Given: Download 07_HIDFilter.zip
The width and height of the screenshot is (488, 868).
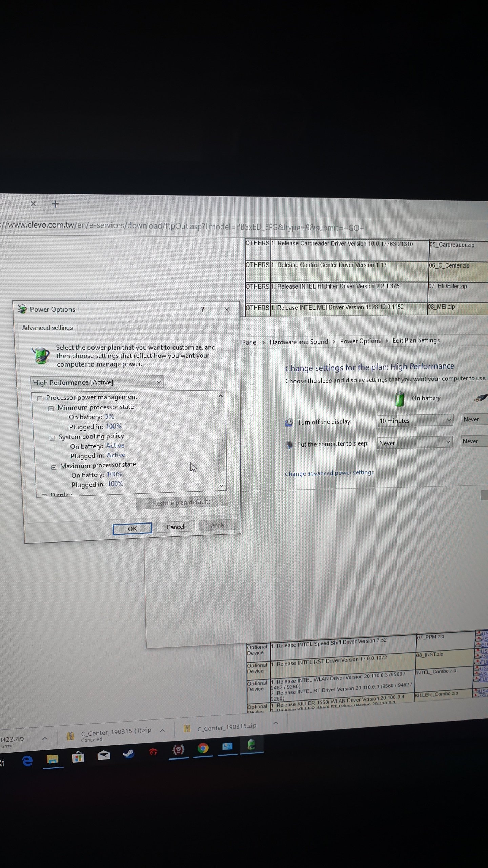Looking at the screenshot, I should click(x=448, y=286).
